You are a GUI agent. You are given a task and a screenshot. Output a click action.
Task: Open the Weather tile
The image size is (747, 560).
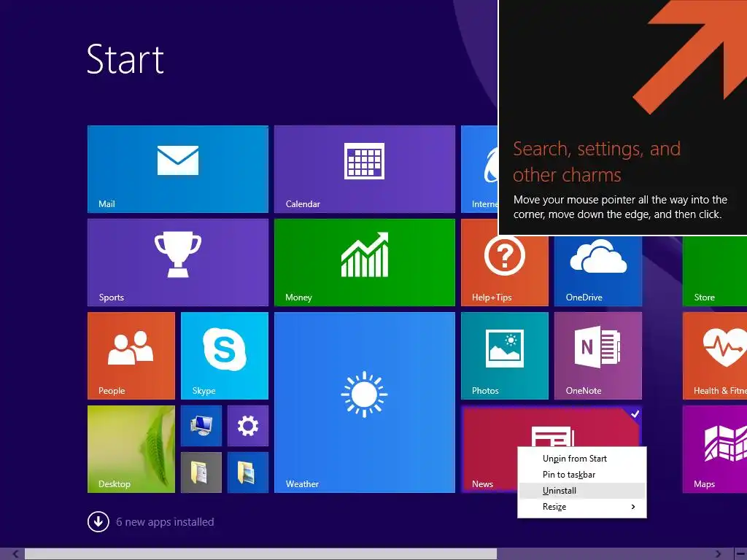365,402
